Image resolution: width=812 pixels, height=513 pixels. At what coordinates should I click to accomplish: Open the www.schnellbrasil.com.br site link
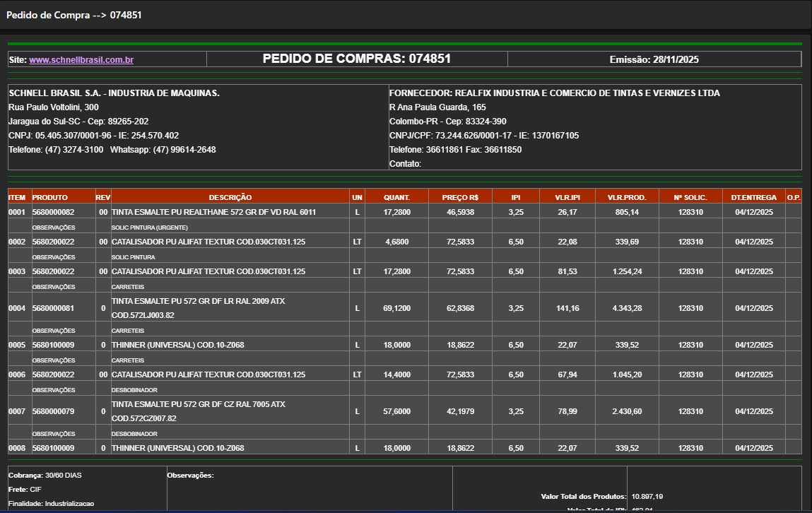click(81, 60)
